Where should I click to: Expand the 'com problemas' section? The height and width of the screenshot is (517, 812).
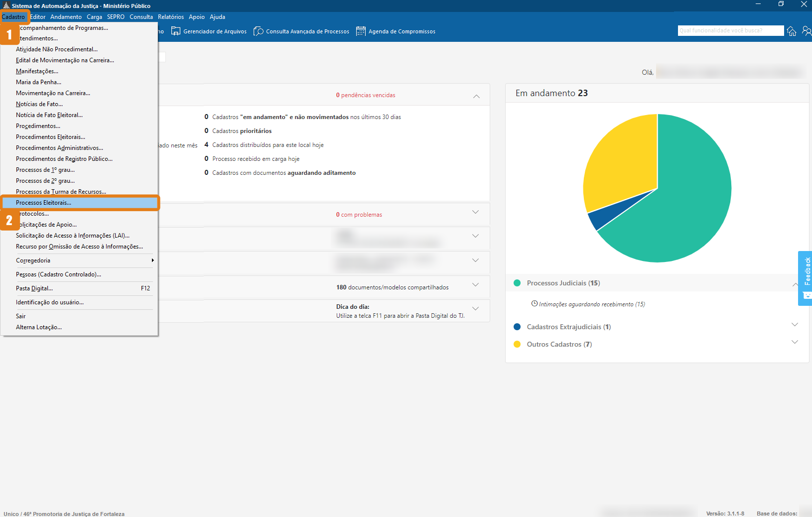click(x=475, y=212)
